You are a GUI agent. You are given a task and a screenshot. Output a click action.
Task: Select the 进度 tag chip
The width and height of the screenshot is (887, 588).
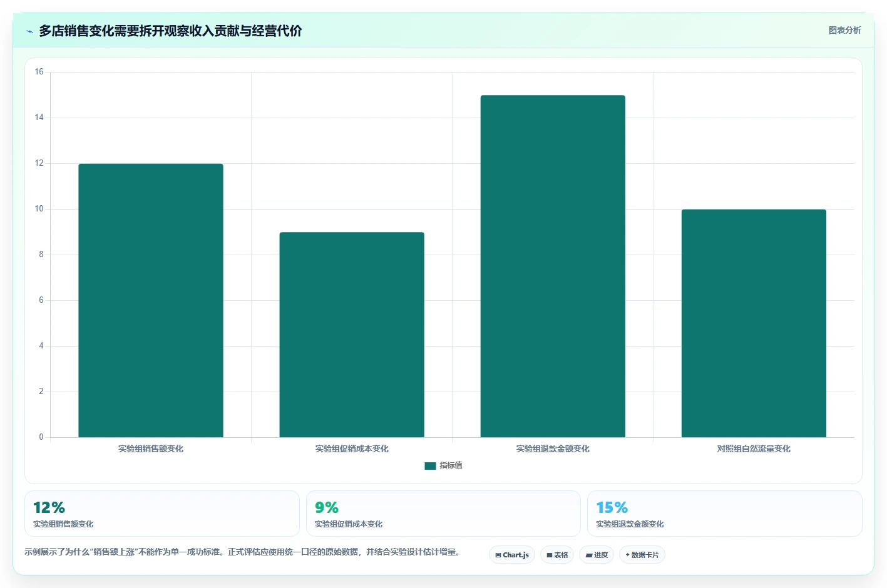pyautogui.click(x=597, y=555)
